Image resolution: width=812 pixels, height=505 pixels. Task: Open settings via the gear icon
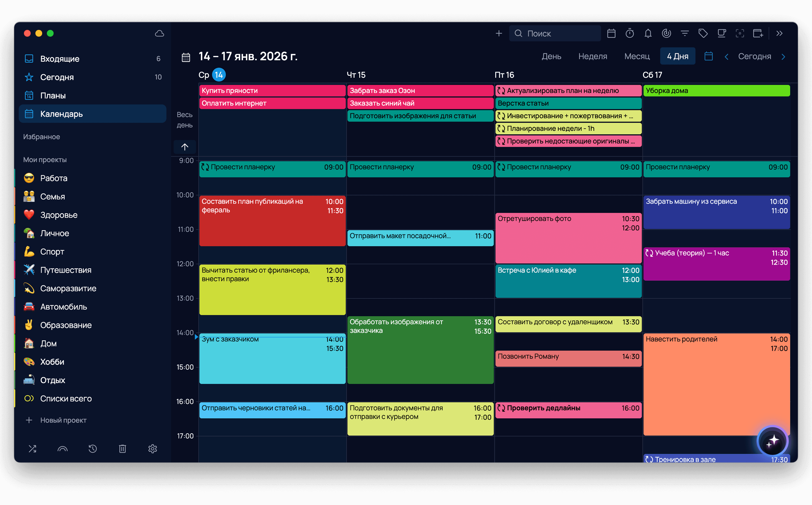[x=153, y=449]
